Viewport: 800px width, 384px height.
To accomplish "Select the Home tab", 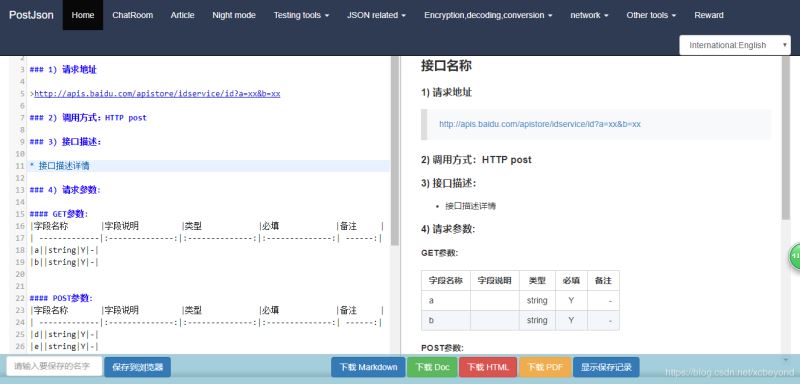I will [x=83, y=15].
